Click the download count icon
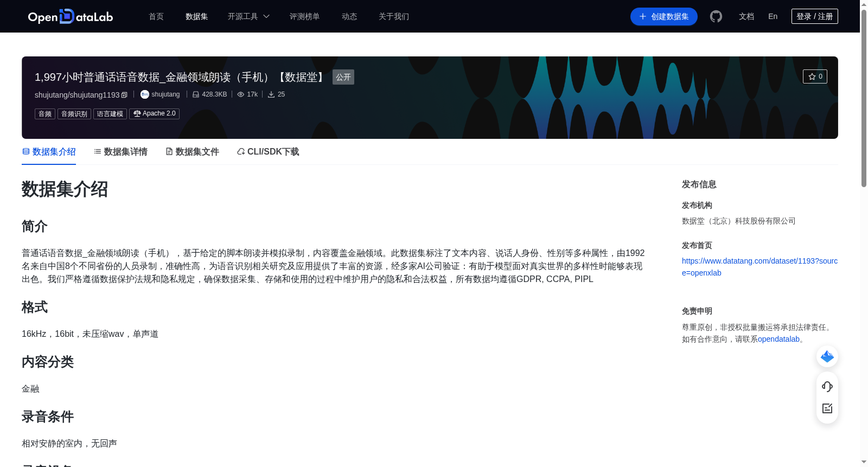Image resolution: width=868 pixels, height=467 pixels. pos(271,94)
